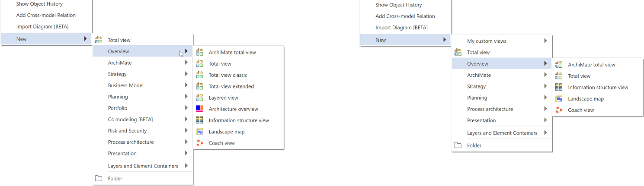644x186 pixels.
Task: Click Folder icon in menu containing Portfolio
Action: point(99,178)
